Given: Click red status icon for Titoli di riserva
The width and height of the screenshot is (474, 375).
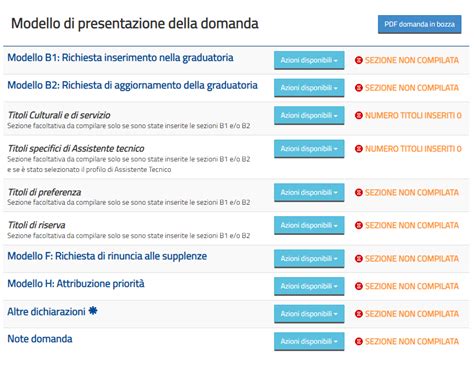Looking at the screenshot, I should [359, 226].
